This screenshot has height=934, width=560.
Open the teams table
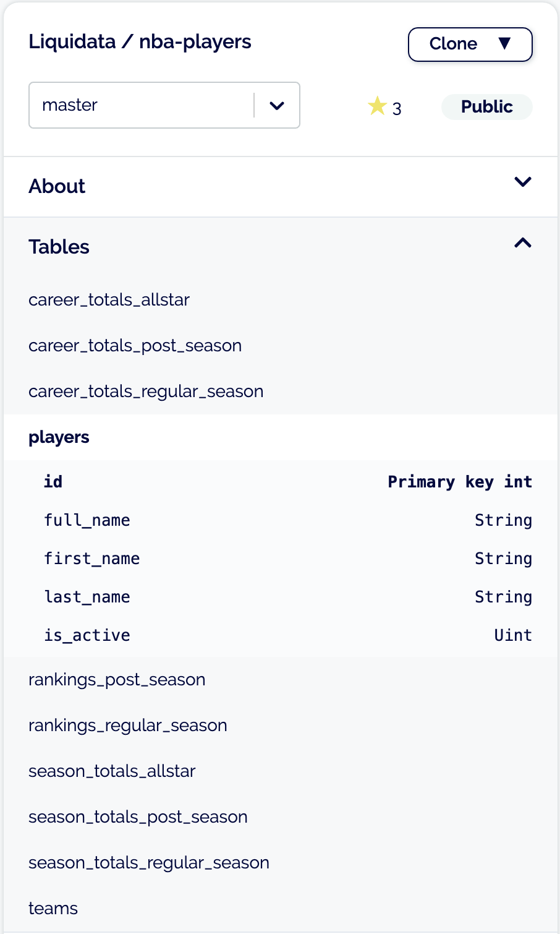click(53, 909)
